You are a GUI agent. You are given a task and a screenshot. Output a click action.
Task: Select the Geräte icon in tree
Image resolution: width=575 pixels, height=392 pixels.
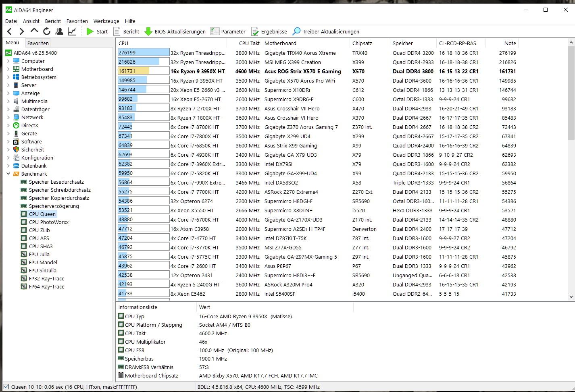click(16, 133)
